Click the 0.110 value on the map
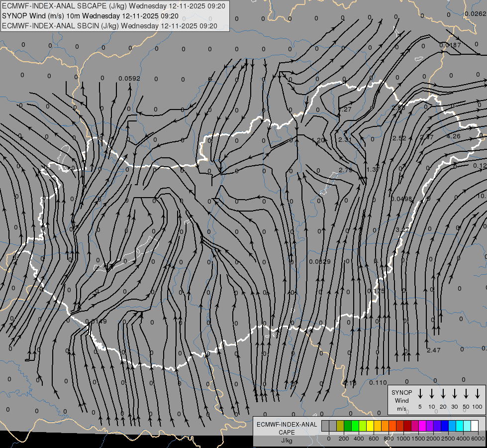The width and height of the screenshot is (487, 448). point(378,383)
